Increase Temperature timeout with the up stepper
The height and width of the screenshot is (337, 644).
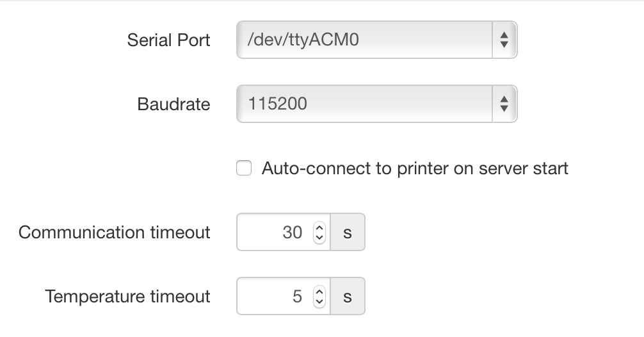(319, 292)
